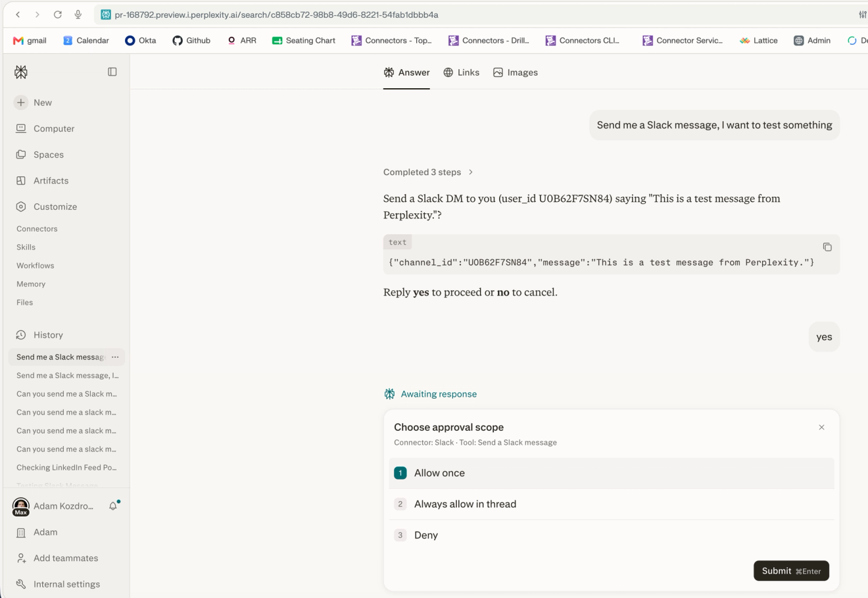The width and height of the screenshot is (868, 598).
Task: Open the notifications bell icon
Action: click(x=113, y=506)
